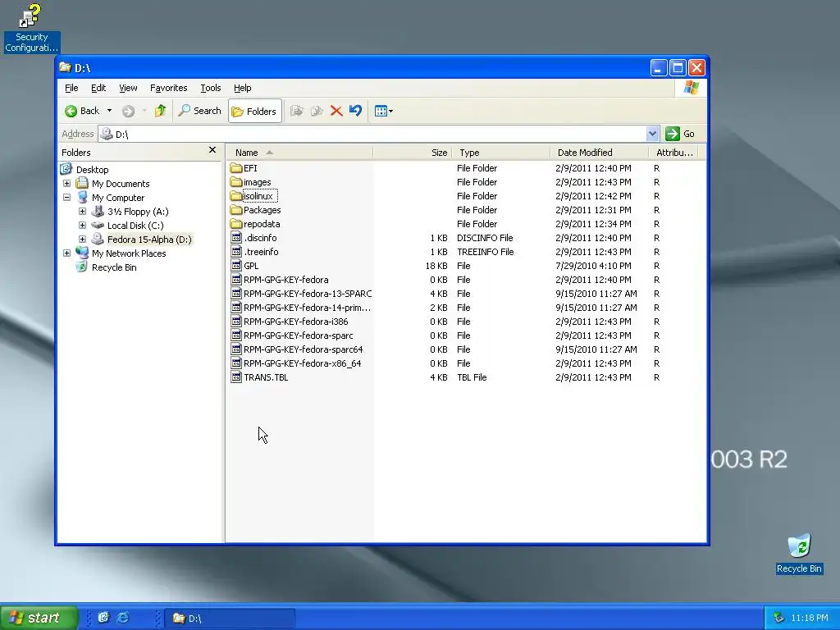Select My Network Places in tree
This screenshot has height=630, width=840.
click(129, 253)
